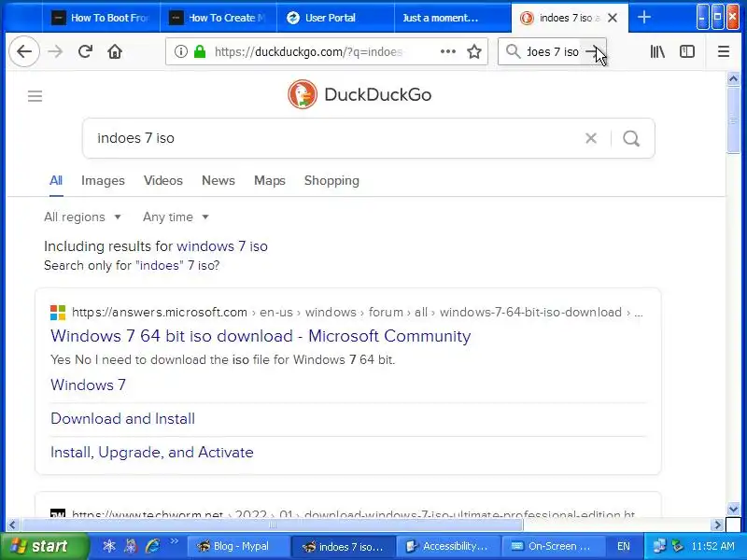Click into the DuckDuckGo search field
This screenshot has height=560, width=747.
click(333, 138)
